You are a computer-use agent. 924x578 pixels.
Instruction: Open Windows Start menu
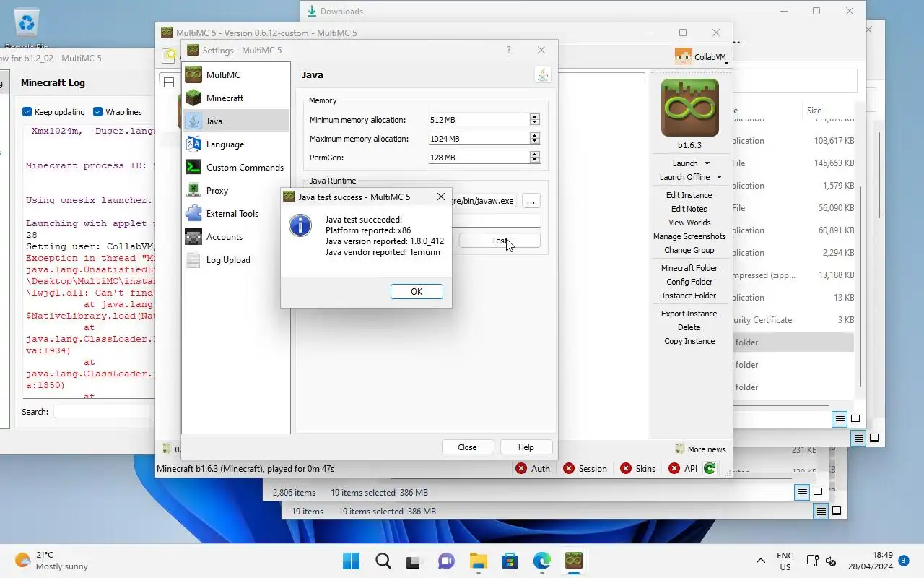click(352, 561)
